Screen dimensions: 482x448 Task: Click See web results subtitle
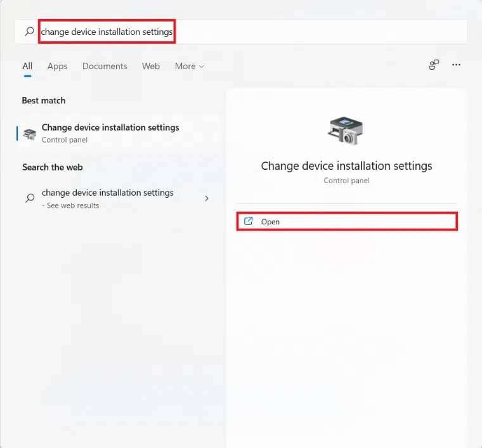(x=70, y=205)
